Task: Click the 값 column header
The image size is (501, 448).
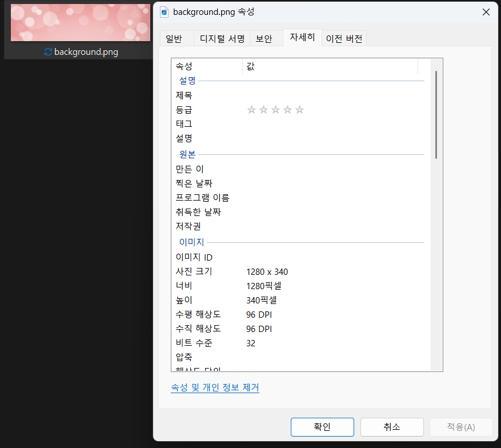Action: pyautogui.click(x=330, y=66)
